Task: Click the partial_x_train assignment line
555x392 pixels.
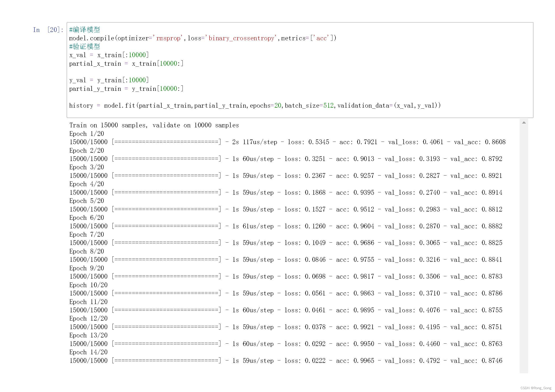Action: (x=126, y=63)
